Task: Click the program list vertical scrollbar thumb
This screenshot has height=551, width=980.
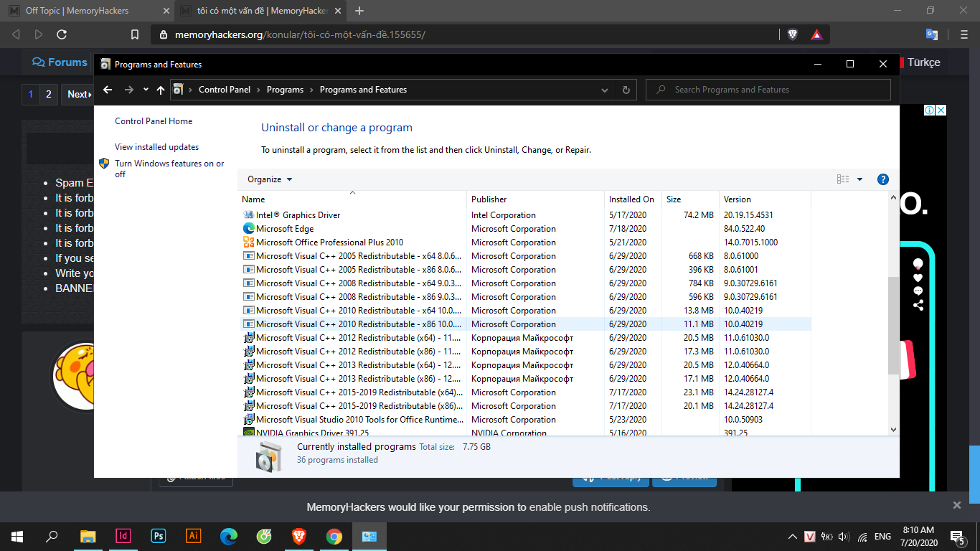Action: [893, 326]
